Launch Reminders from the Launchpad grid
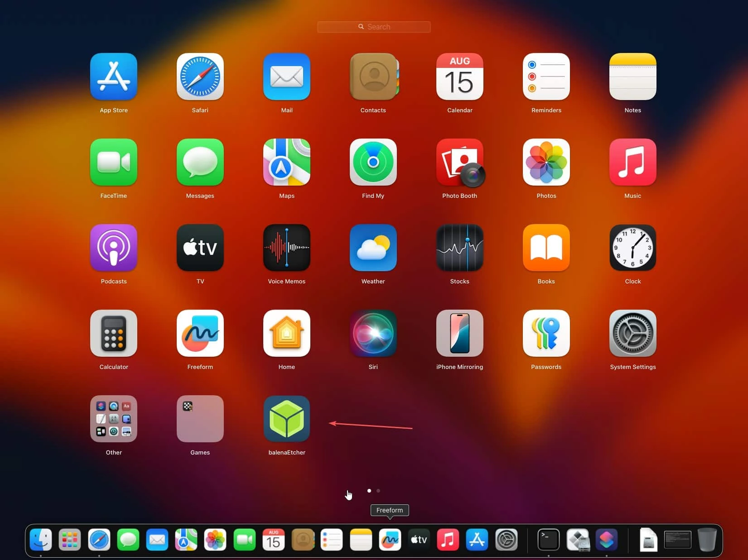This screenshot has width=748, height=560. (546, 77)
